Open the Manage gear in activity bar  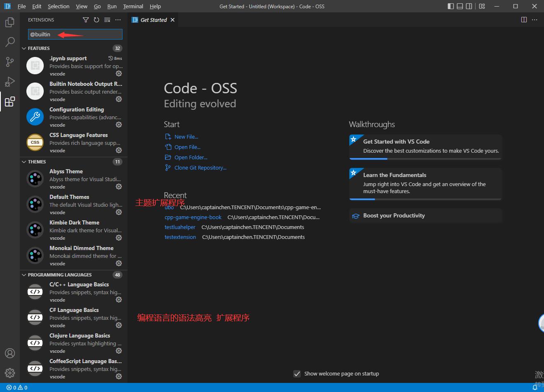[10, 373]
